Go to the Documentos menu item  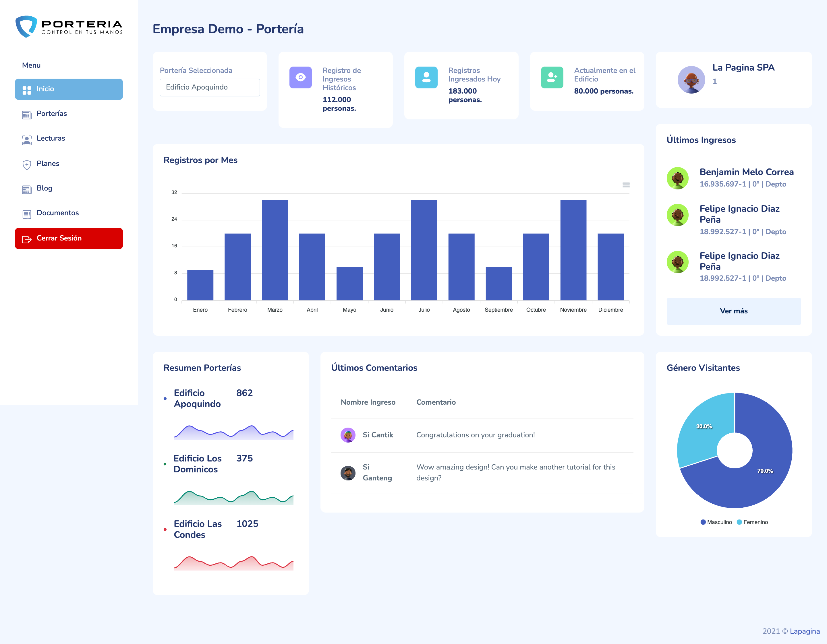tap(57, 213)
